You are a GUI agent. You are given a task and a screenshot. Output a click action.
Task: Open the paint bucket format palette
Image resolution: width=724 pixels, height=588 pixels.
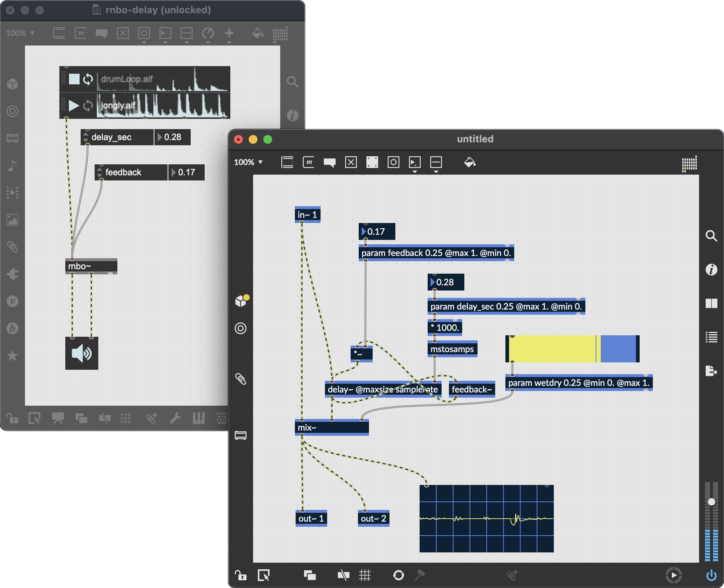(469, 162)
